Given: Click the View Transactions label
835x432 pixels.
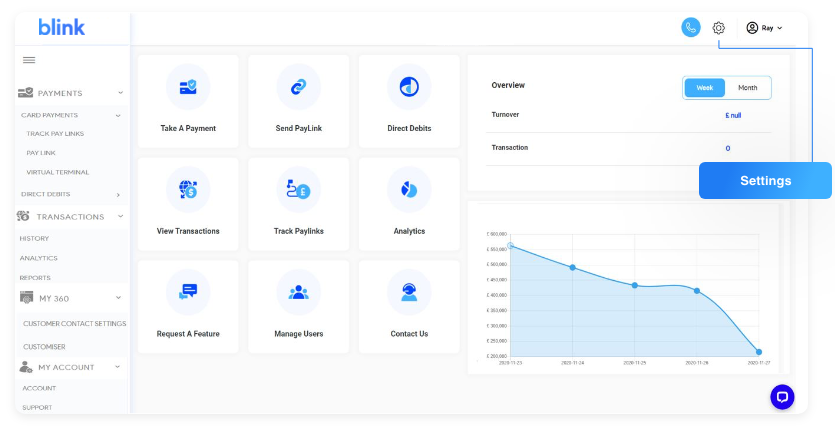Looking at the screenshot, I should (x=188, y=231).
